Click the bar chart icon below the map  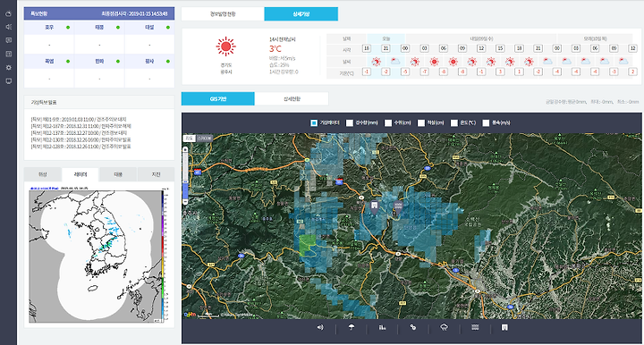[383, 327]
